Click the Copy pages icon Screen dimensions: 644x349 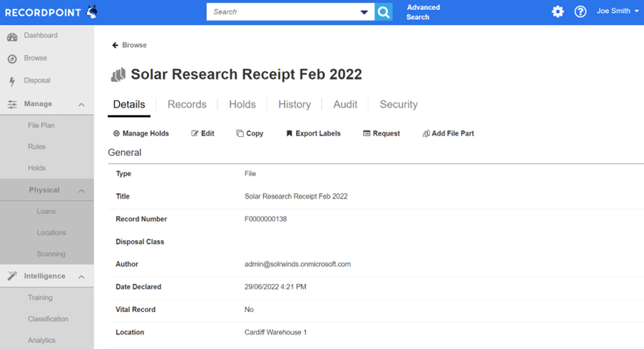click(x=240, y=133)
